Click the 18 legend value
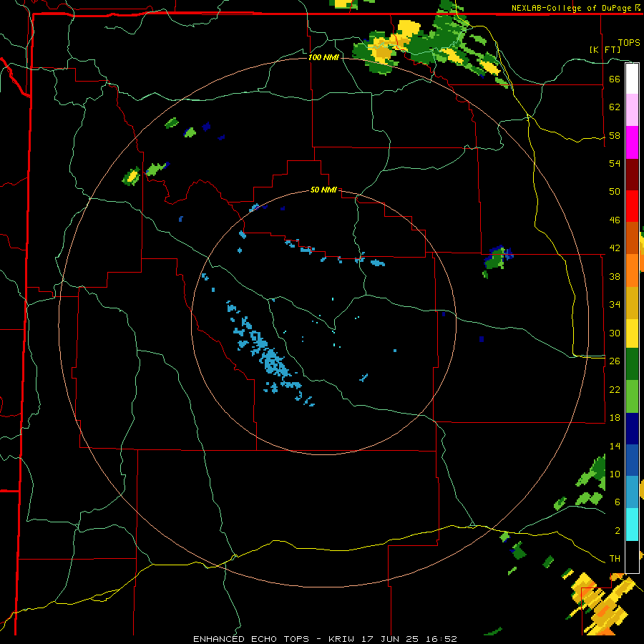Screen dimensions: 644x644 (615, 418)
